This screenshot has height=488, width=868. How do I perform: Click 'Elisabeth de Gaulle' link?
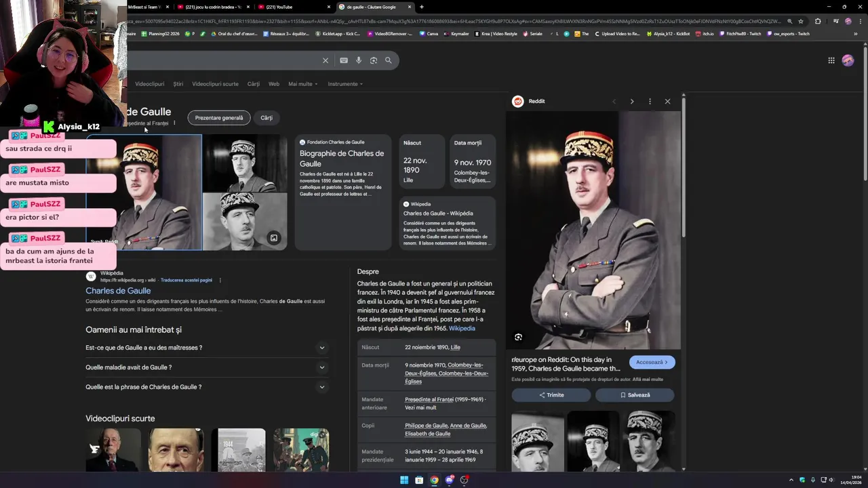pyautogui.click(x=428, y=434)
